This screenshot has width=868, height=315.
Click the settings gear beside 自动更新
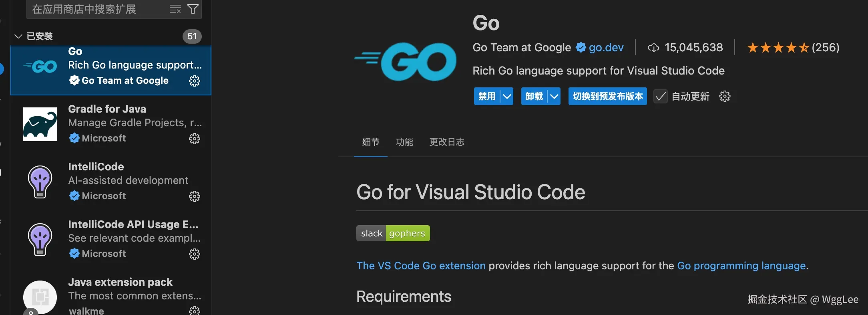[725, 96]
